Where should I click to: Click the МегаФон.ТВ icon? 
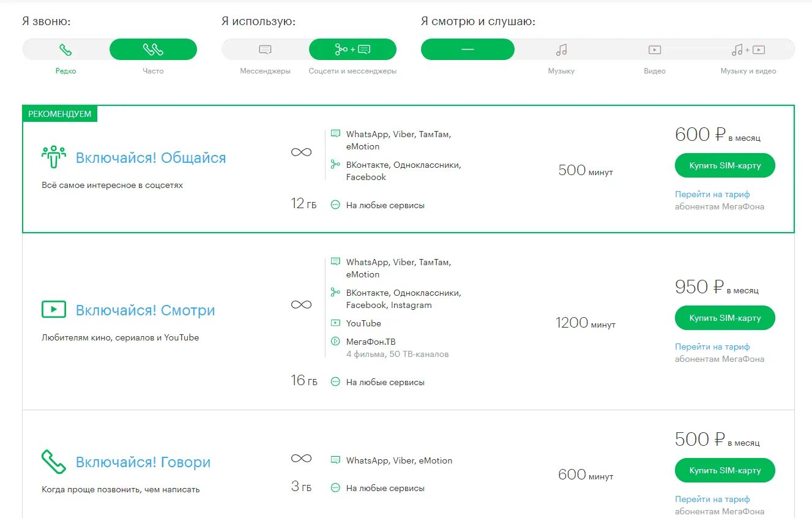click(335, 341)
